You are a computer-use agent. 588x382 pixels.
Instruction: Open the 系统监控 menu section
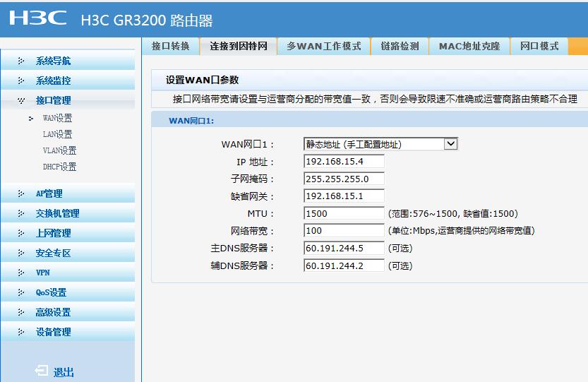68,80
